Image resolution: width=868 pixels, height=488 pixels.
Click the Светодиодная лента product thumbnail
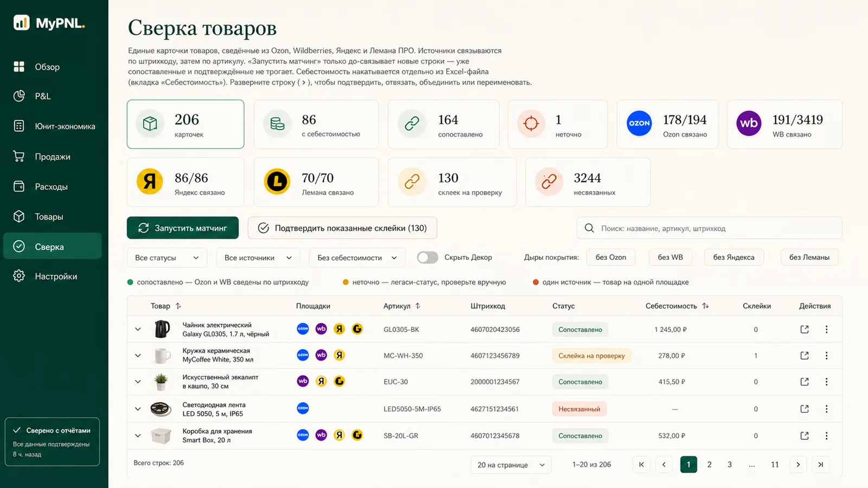click(161, 409)
